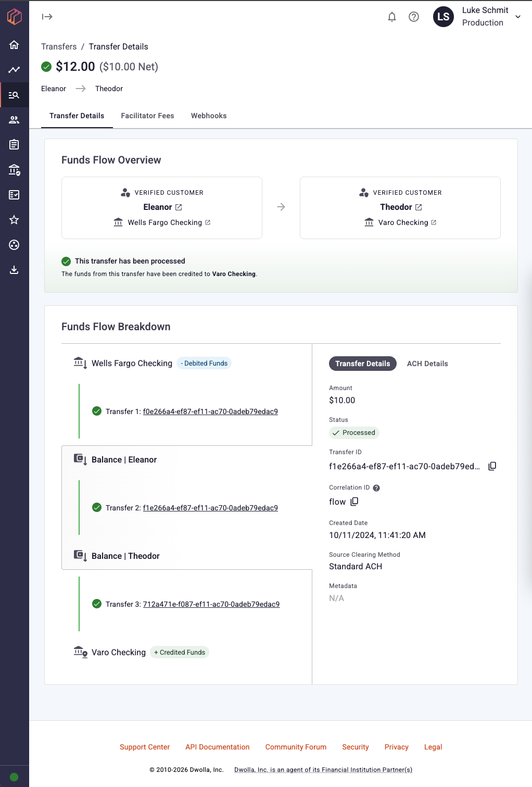Select the search transactions sidebar icon
The height and width of the screenshot is (787, 532).
[14, 95]
